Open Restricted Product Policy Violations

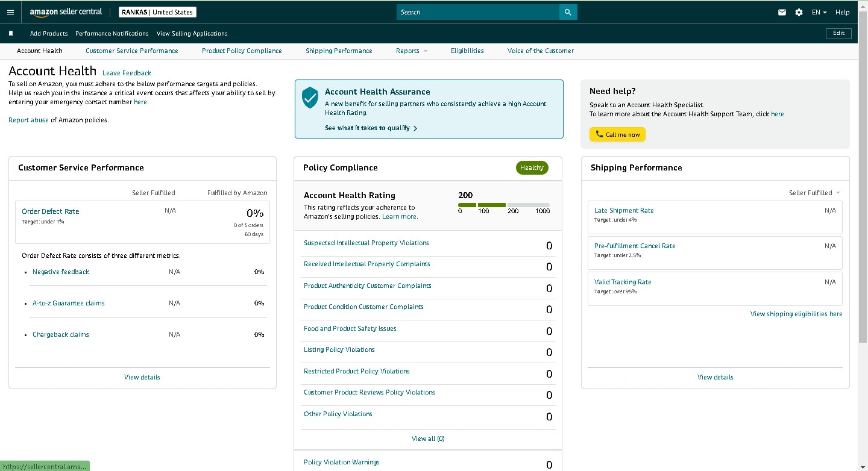(357, 372)
